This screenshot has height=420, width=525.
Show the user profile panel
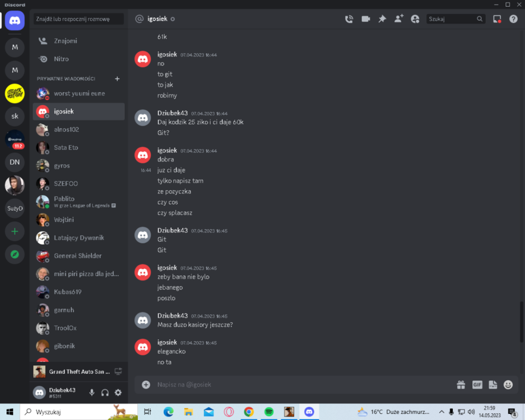[x=415, y=19]
